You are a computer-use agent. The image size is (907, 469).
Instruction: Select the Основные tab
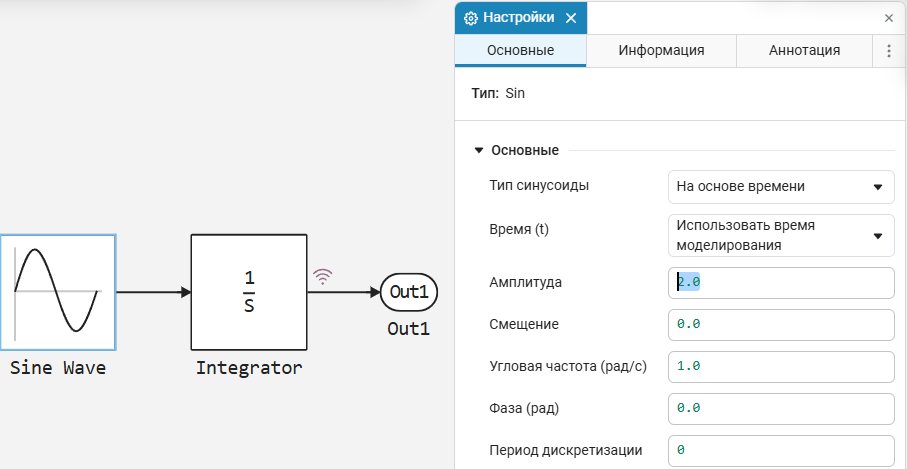[521, 50]
